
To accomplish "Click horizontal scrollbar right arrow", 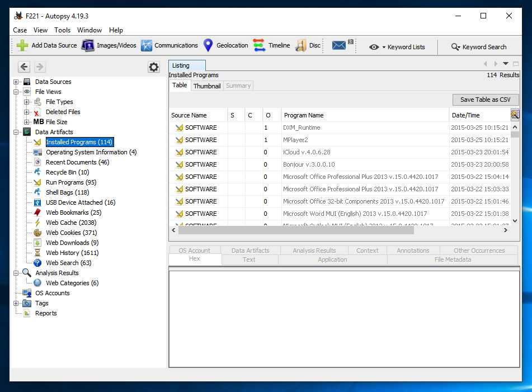I will click(x=506, y=230).
